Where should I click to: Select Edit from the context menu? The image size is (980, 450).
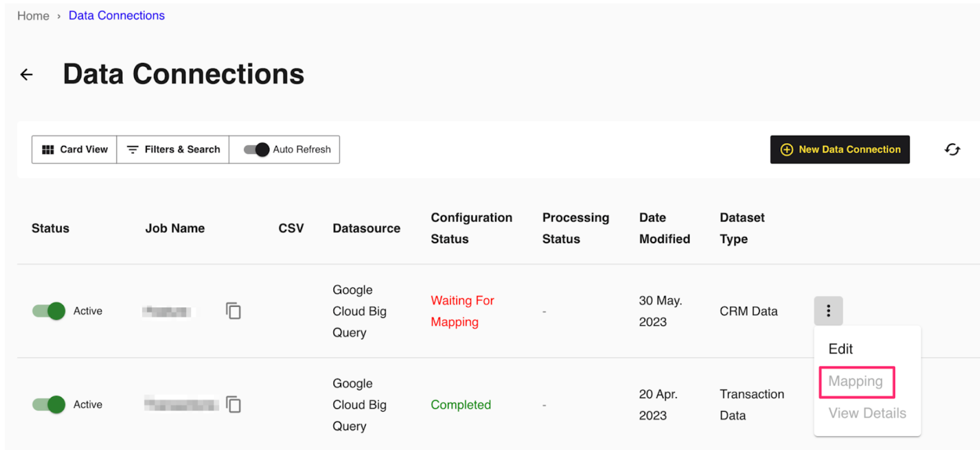pos(841,349)
